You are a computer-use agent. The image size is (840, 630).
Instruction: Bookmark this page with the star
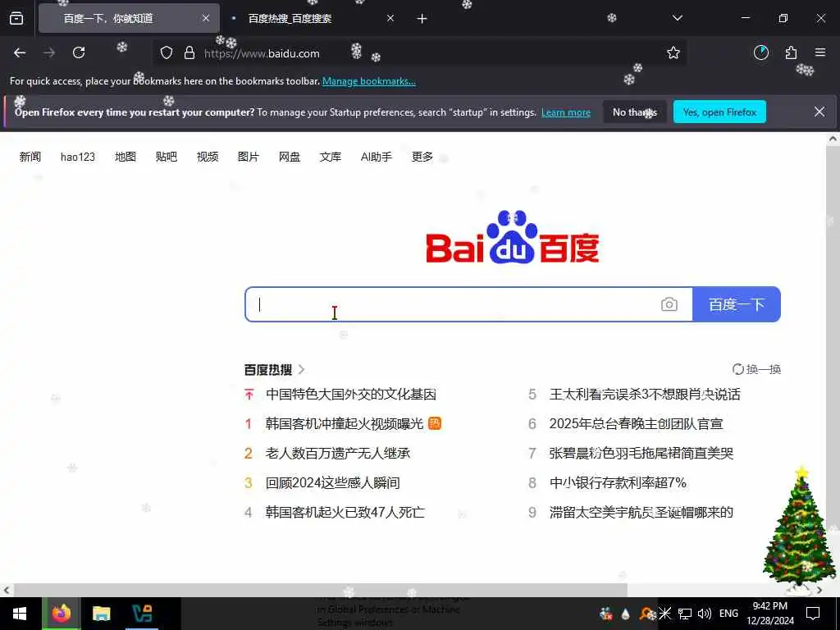[673, 52]
